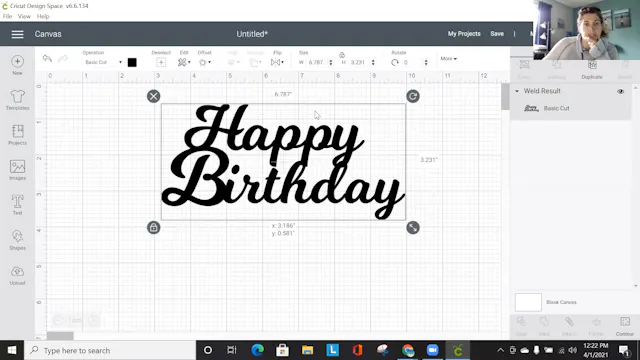
Task: Click the Save button
Action: pyautogui.click(x=497, y=34)
